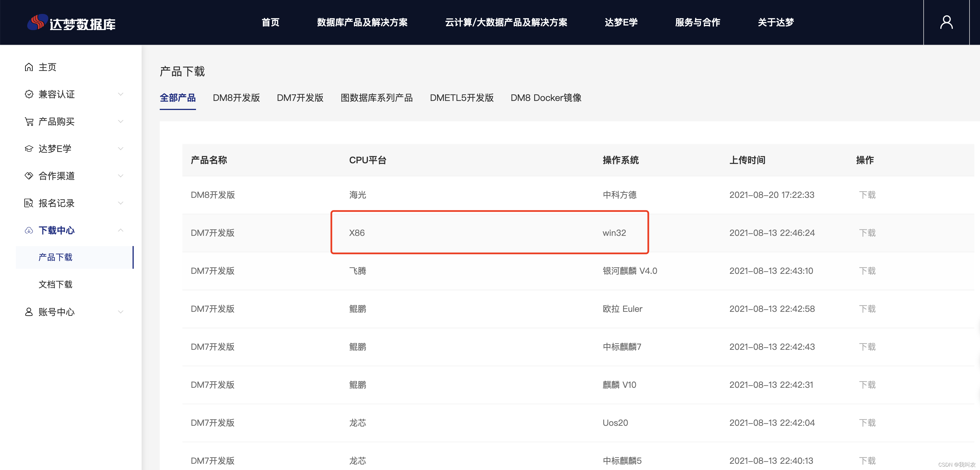Click the cloud download icon beside 下载中心

[29, 230]
